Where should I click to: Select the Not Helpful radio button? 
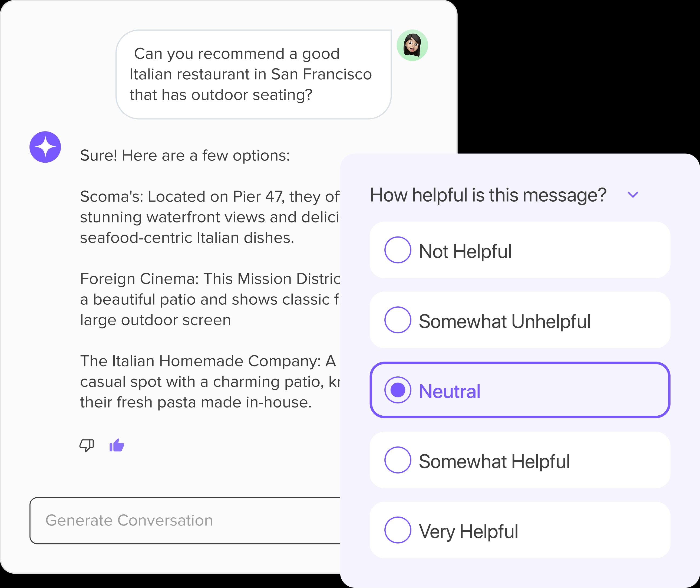tap(398, 250)
